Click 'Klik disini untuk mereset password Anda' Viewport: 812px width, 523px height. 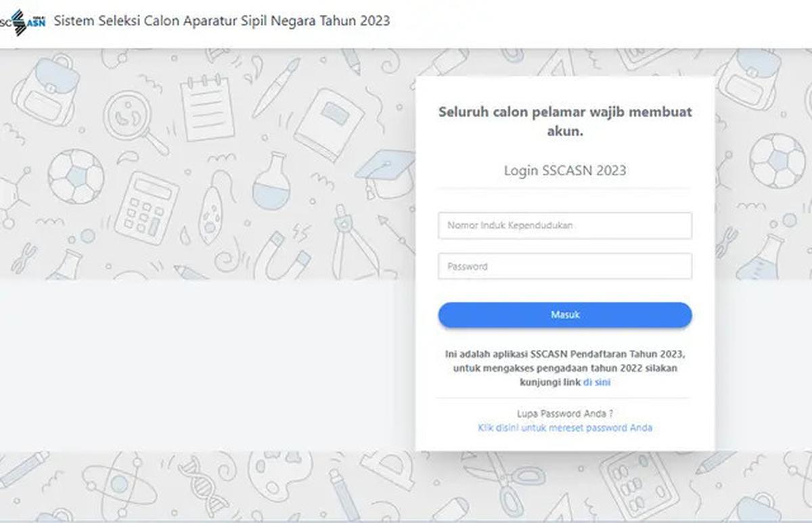(x=565, y=428)
